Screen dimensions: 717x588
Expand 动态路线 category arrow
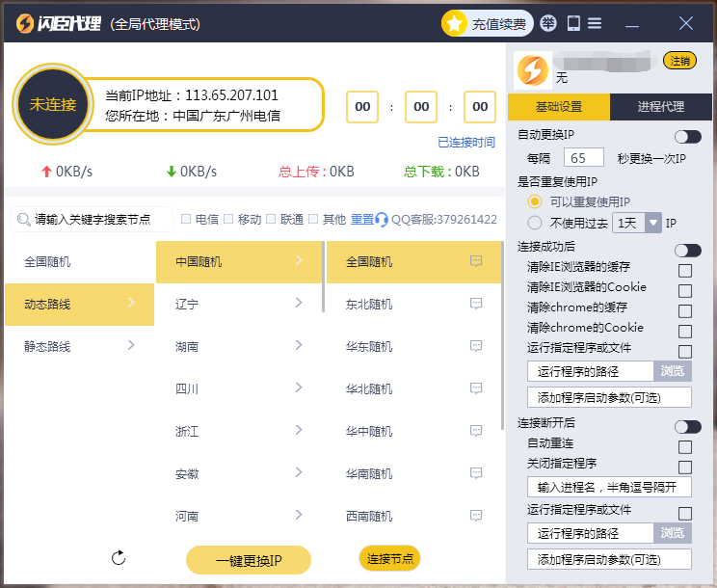click(131, 303)
